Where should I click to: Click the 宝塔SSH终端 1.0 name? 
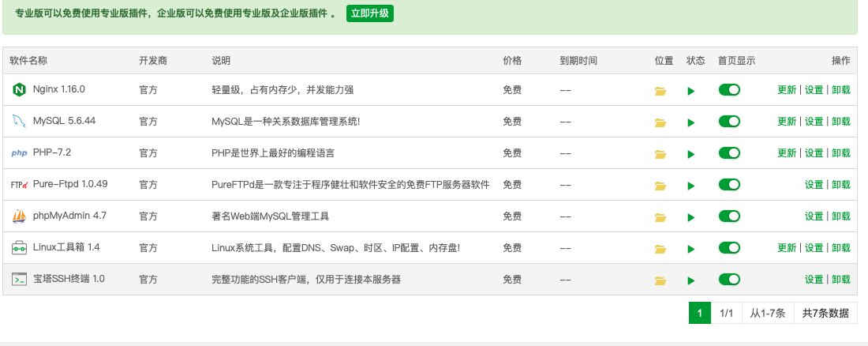69,278
